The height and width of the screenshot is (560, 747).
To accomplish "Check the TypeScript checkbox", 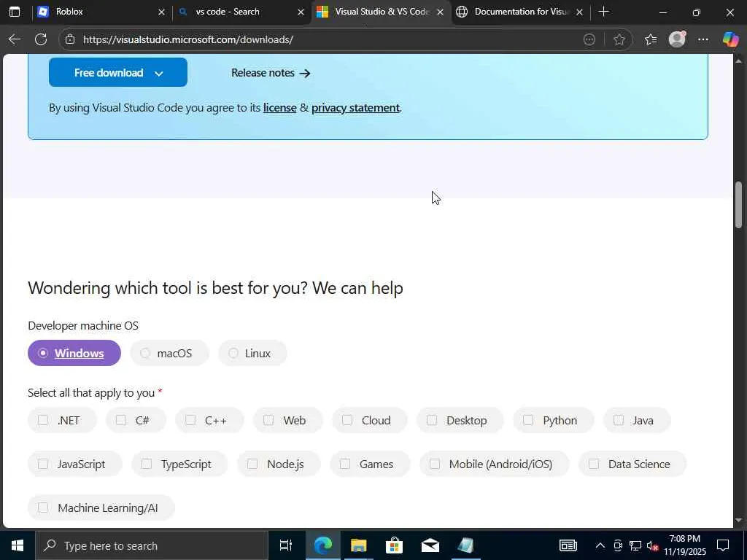I will (146, 464).
